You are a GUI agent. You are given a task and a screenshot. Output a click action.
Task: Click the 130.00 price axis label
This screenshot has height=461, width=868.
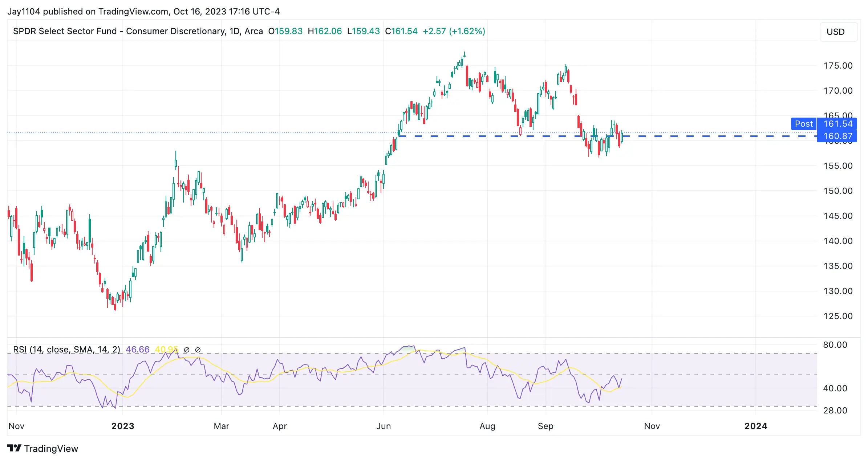pyautogui.click(x=838, y=291)
